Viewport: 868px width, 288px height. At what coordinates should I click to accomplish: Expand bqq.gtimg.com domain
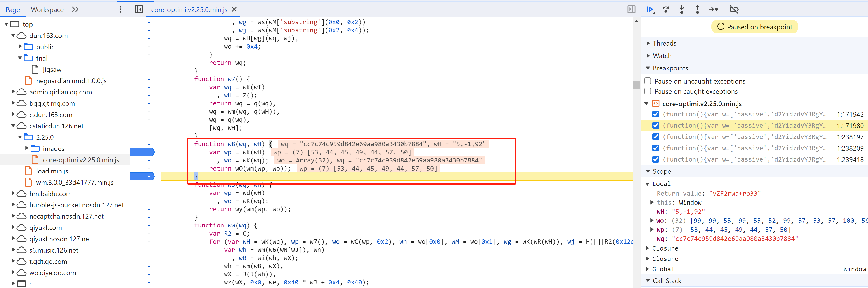point(13,103)
